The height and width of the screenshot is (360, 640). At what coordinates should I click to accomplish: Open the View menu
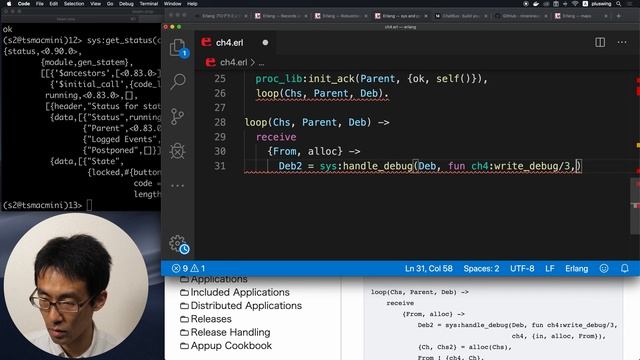point(96,4)
